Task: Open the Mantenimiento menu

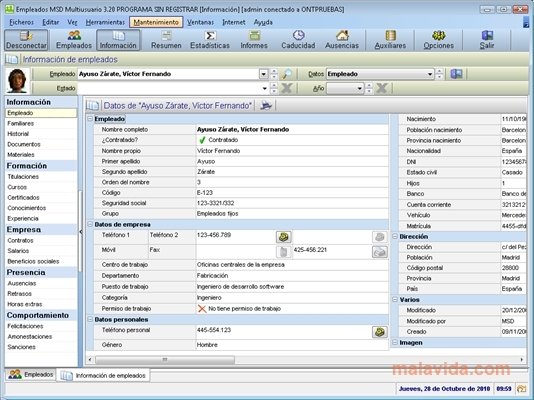Action: [x=156, y=22]
